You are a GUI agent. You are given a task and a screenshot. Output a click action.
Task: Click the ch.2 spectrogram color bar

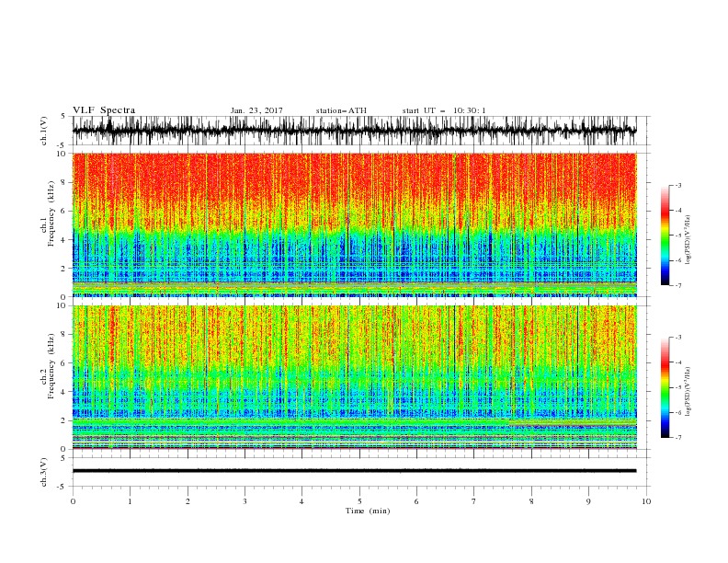(665, 387)
